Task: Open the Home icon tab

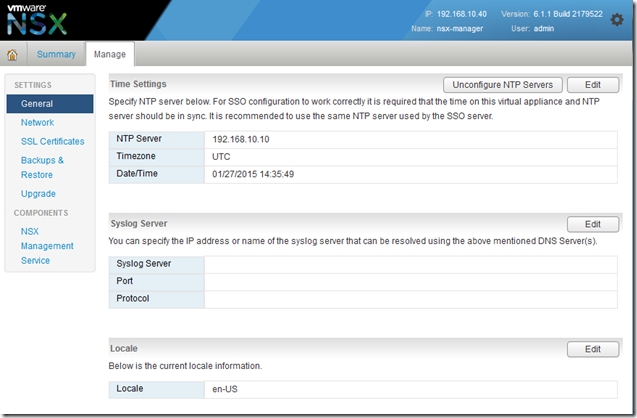Action: (x=13, y=54)
